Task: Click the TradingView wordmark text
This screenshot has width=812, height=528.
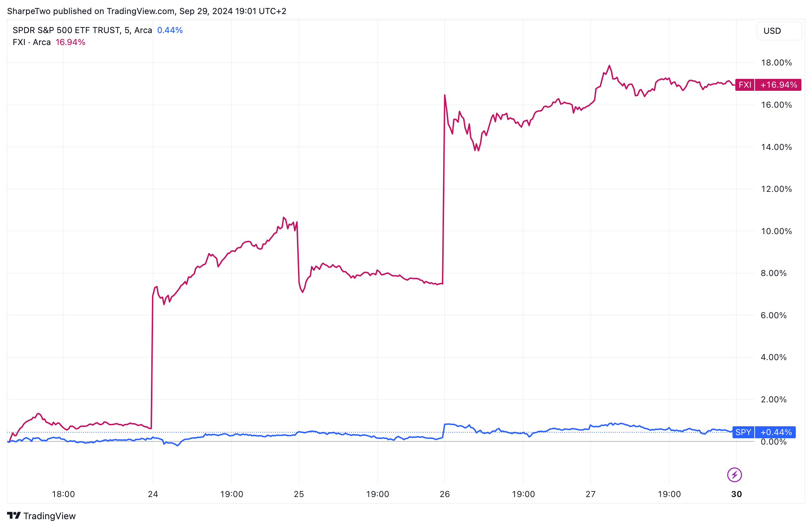Action: click(x=50, y=516)
